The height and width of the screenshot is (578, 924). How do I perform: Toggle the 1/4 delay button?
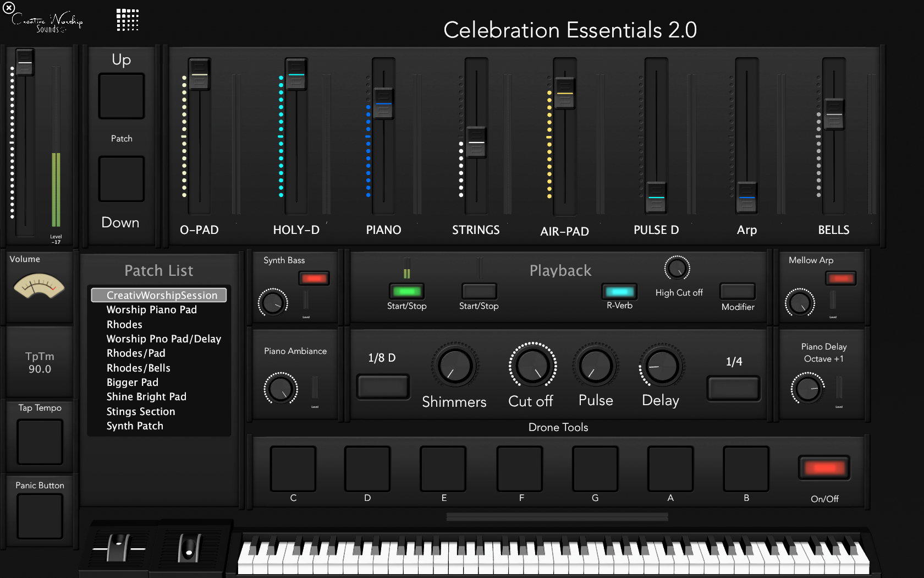point(734,389)
